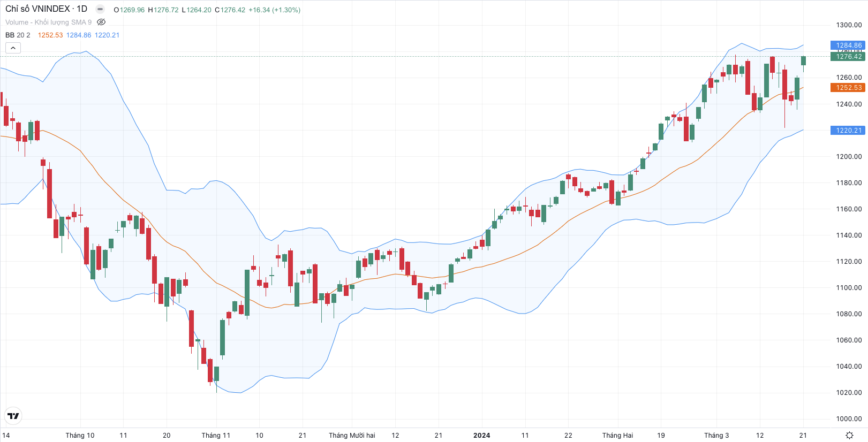Click the blue 1284.86 price axis label
Screen dimensions: 868x442
tap(847, 45)
